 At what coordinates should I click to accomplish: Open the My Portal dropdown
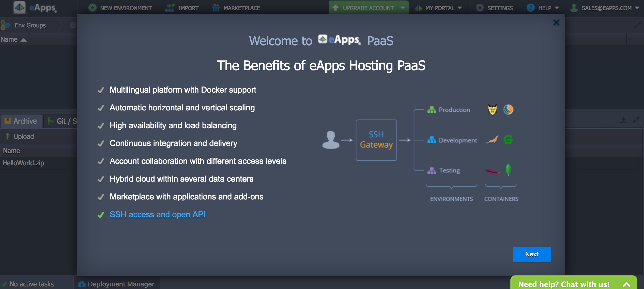click(440, 8)
